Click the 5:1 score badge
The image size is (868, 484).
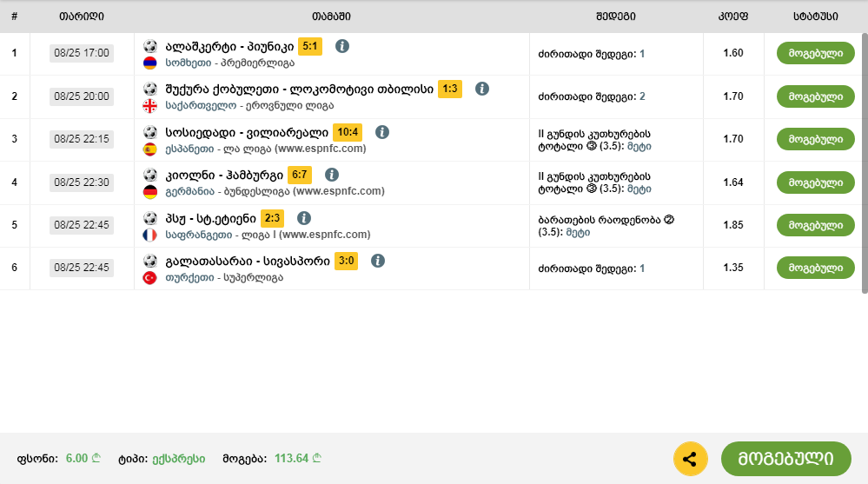coord(310,46)
